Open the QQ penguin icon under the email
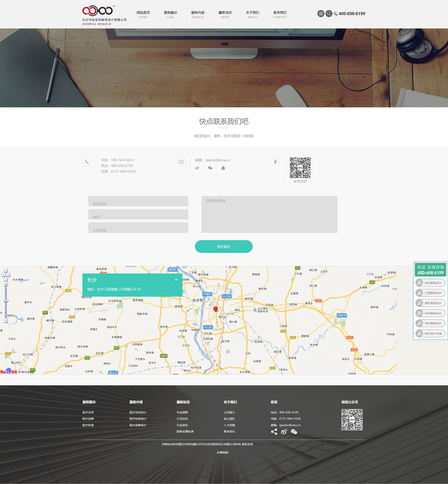 point(223,168)
